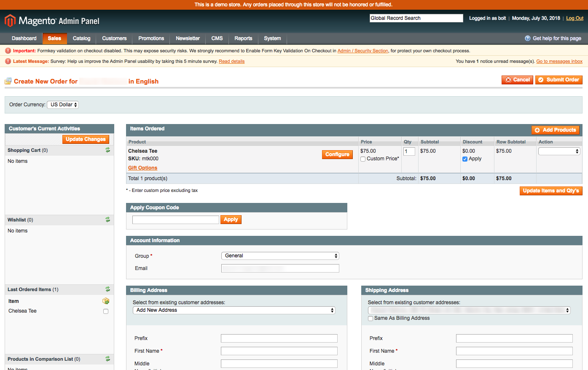Click the account Email field
The width and height of the screenshot is (588, 370).
[x=280, y=268]
